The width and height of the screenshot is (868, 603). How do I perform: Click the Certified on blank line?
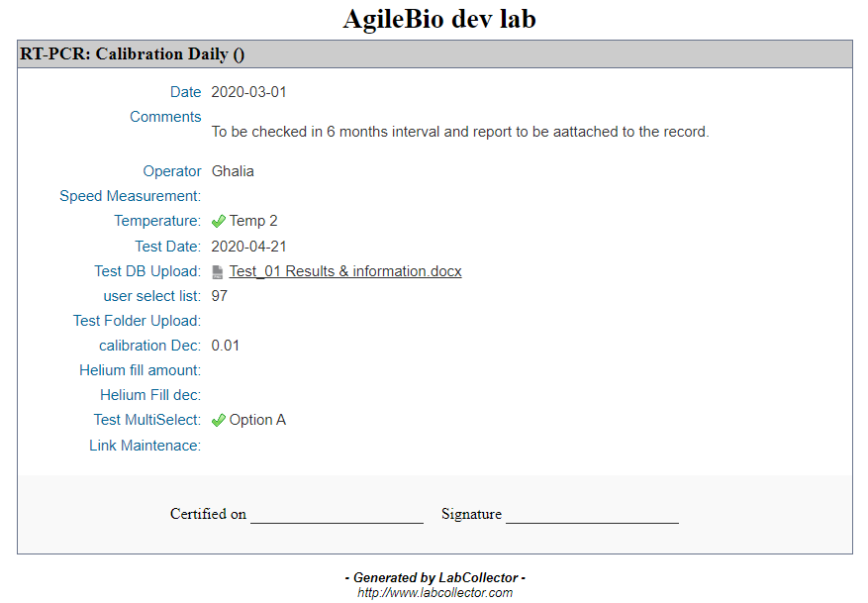(x=338, y=516)
